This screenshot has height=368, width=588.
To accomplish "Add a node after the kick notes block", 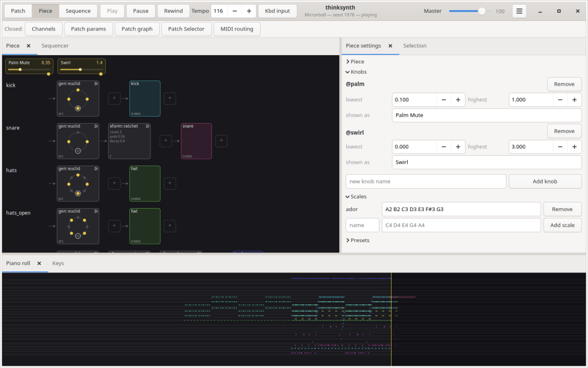I will click(169, 98).
